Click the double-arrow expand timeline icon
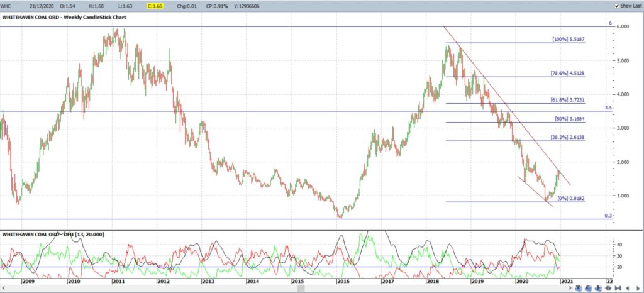Viewport: 644px width, 293px height. (608, 288)
